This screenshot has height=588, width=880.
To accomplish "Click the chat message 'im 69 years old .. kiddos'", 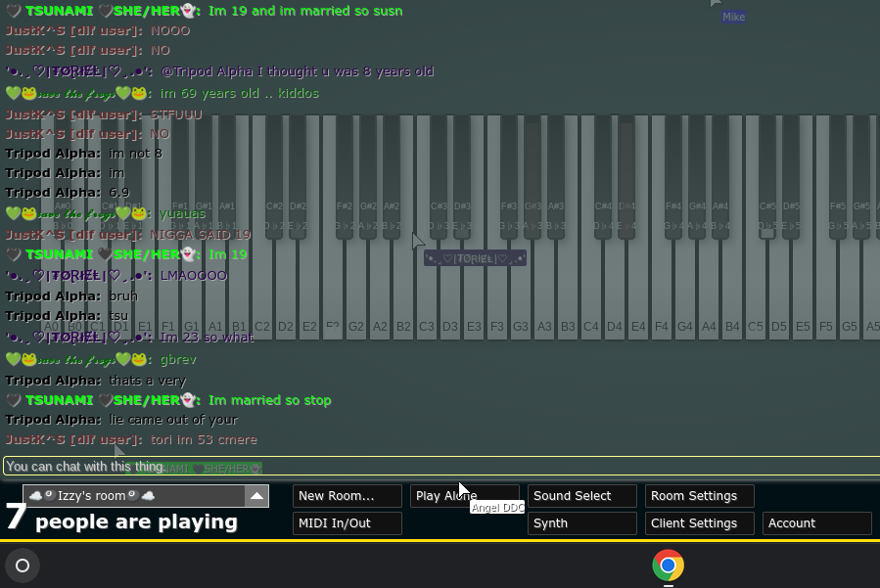I will [240, 93].
